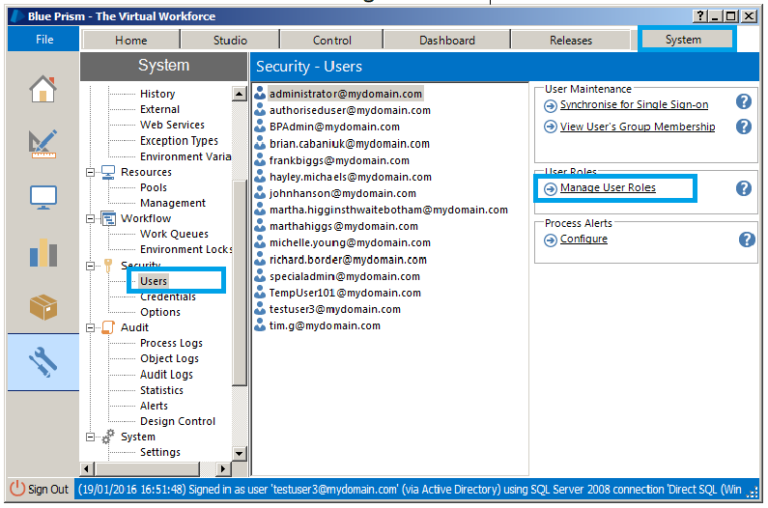Viewport: 768px width, 508px height.
Task: Select Work Queues under Workflow
Action: (174, 234)
